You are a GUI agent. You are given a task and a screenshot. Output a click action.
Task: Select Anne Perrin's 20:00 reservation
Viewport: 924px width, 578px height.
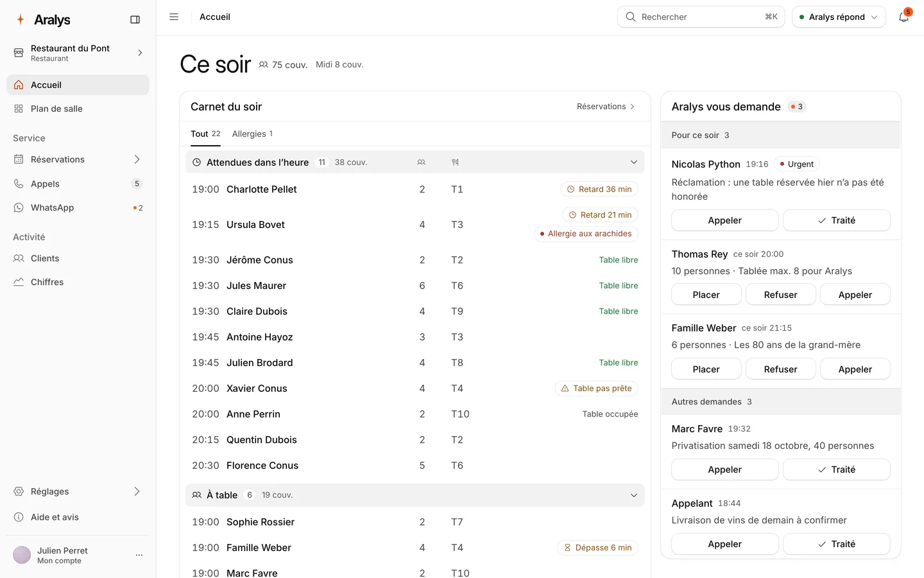[x=415, y=414]
